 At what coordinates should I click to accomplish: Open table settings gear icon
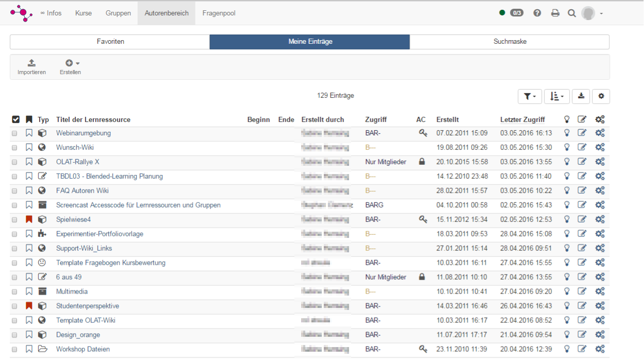click(x=601, y=96)
